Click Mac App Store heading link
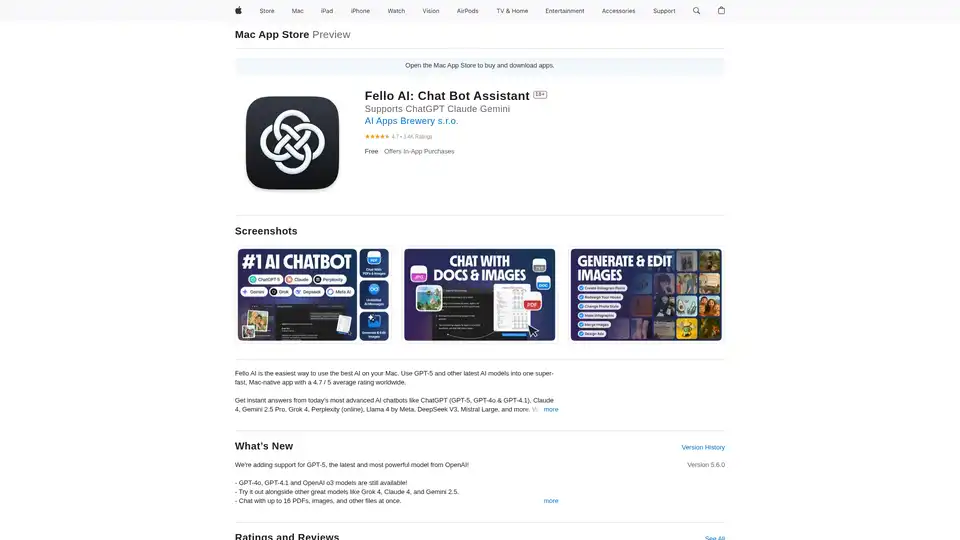This screenshot has width=960, height=540. (272, 33)
